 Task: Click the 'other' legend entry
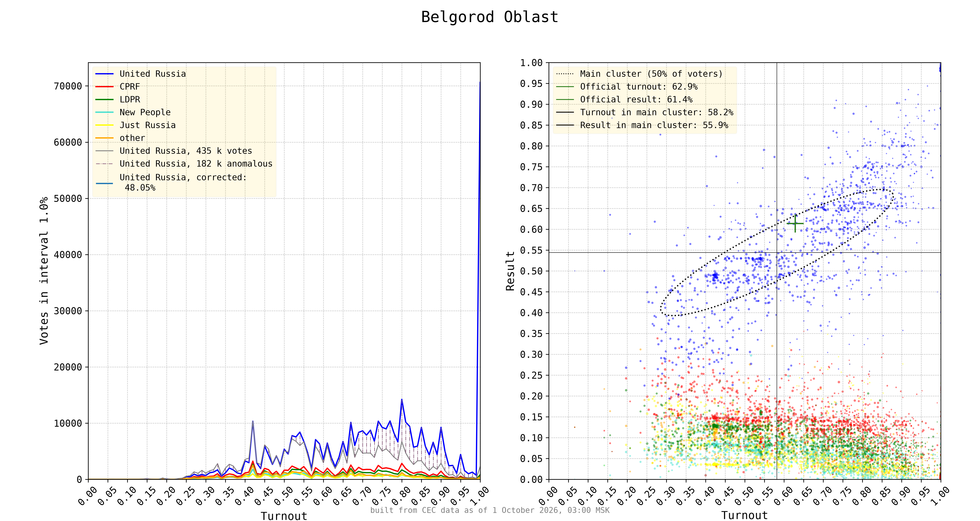coord(132,138)
